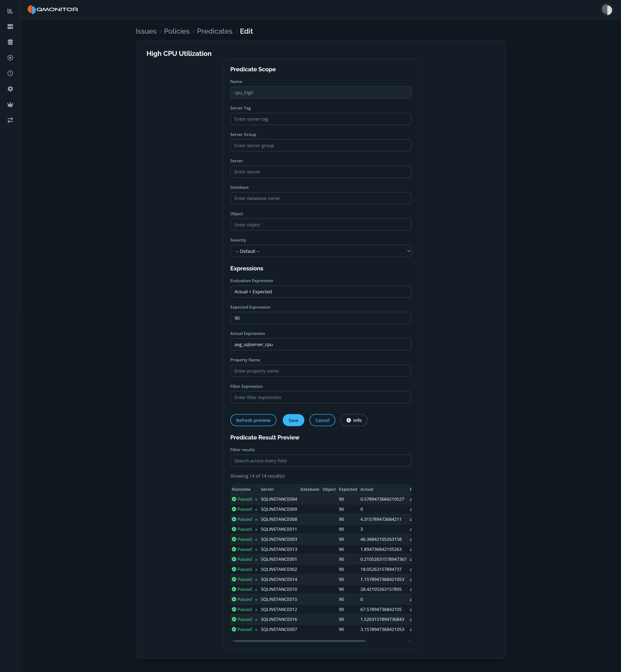Focus the Actual Expression field
This screenshot has width=621, height=672.
pos(321,344)
